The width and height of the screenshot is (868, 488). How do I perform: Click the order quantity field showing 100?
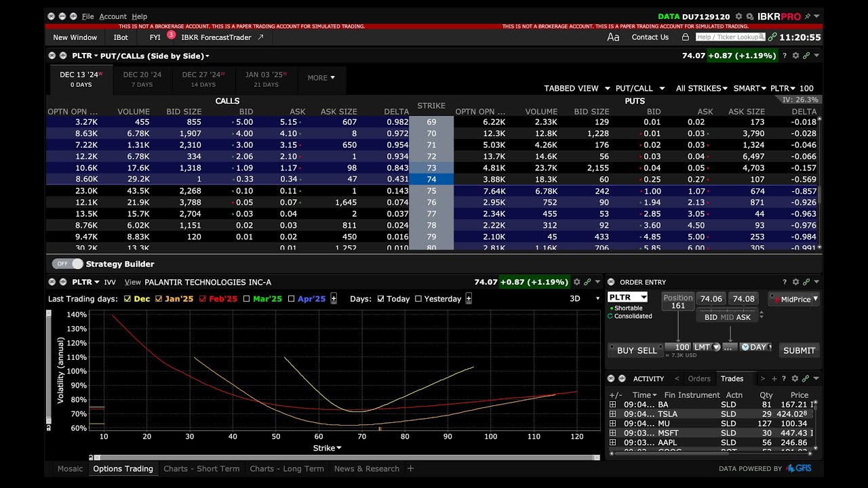pyautogui.click(x=677, y=347)
